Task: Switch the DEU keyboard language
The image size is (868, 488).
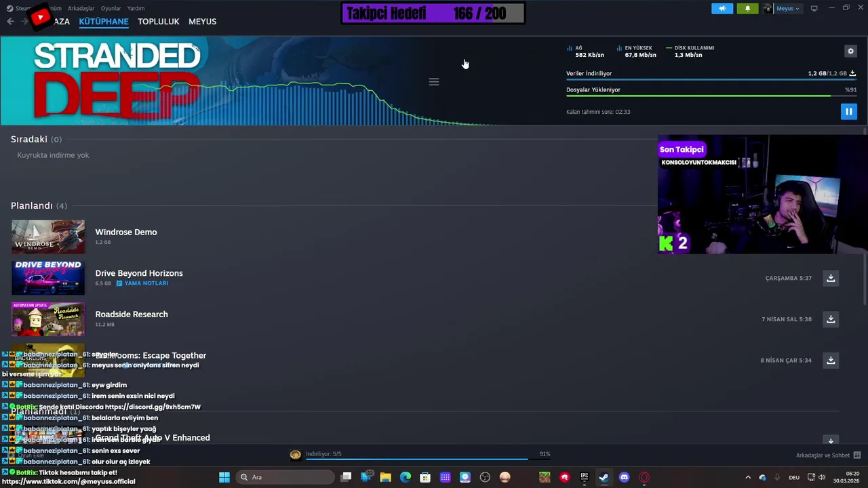Action: 794,477
